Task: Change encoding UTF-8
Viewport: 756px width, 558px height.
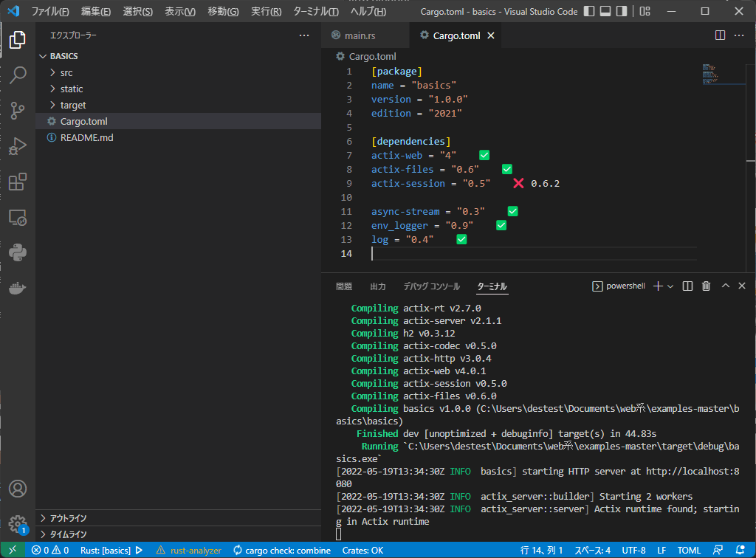Action: point(633,551)
